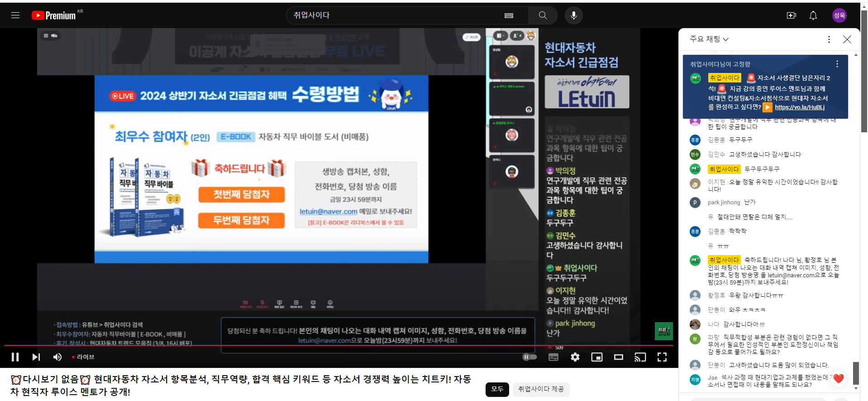This screenshot has height=401, width=868.
Task: Switch to miniplayer mode
Action: (x=597, y=357)
